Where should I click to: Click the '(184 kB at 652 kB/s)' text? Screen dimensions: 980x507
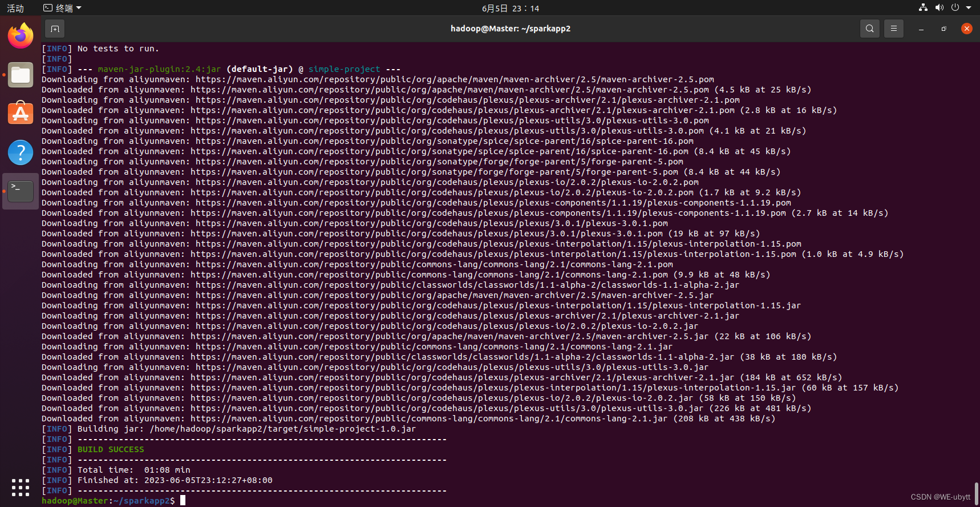(791, 377)
